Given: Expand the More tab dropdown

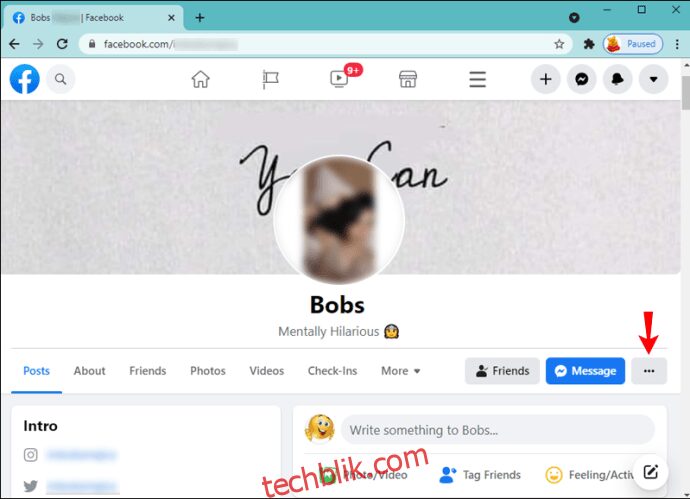Looking at the screenshot, I should pyautogui.click(x=400, y=371).
